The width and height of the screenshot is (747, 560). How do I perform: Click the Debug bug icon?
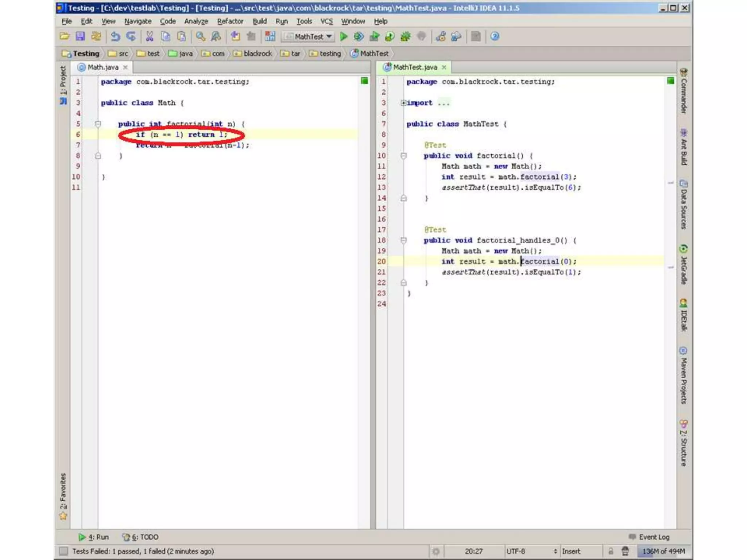[359, 36]
